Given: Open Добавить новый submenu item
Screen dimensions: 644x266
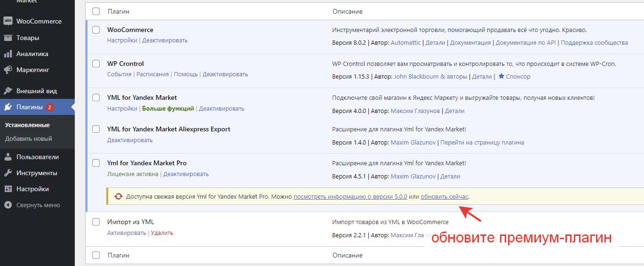Looking at the screenshot, I should [28, 139].
